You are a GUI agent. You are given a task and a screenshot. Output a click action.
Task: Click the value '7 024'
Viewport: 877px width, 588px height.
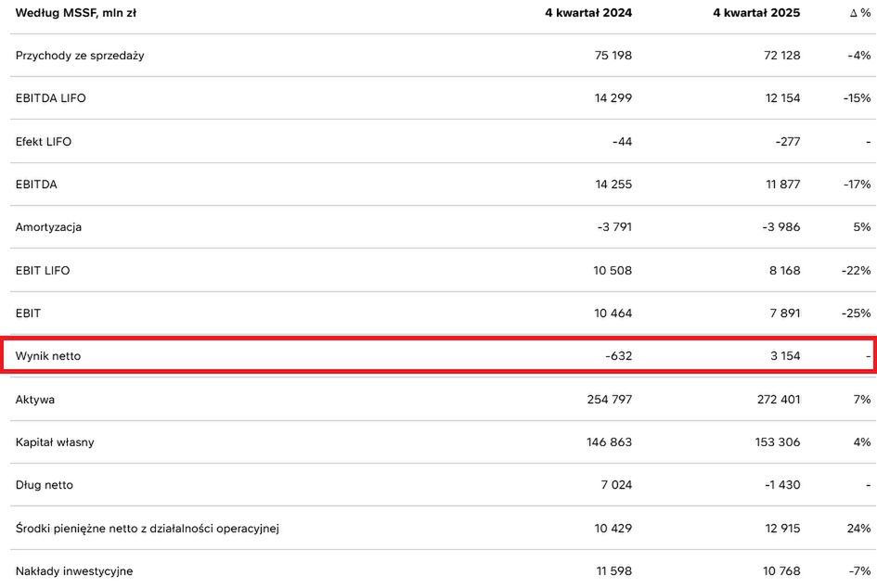pyautogui.click(x=616, y=485)
